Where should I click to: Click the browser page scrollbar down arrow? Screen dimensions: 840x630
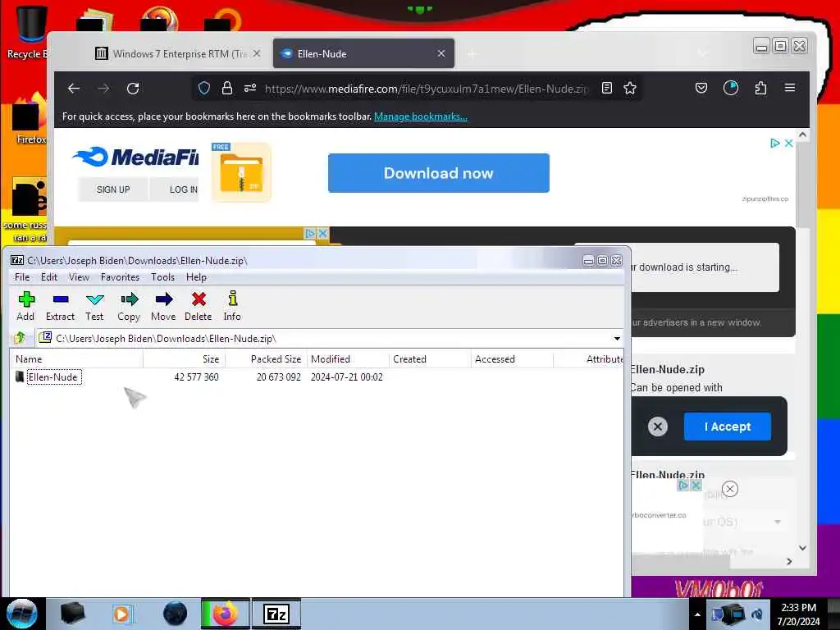point(802,547)
